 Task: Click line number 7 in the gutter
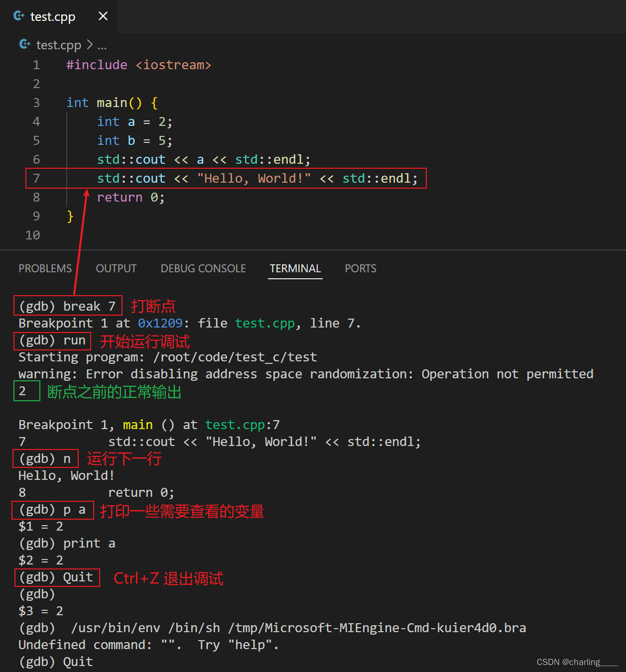(x=36, y=178)
